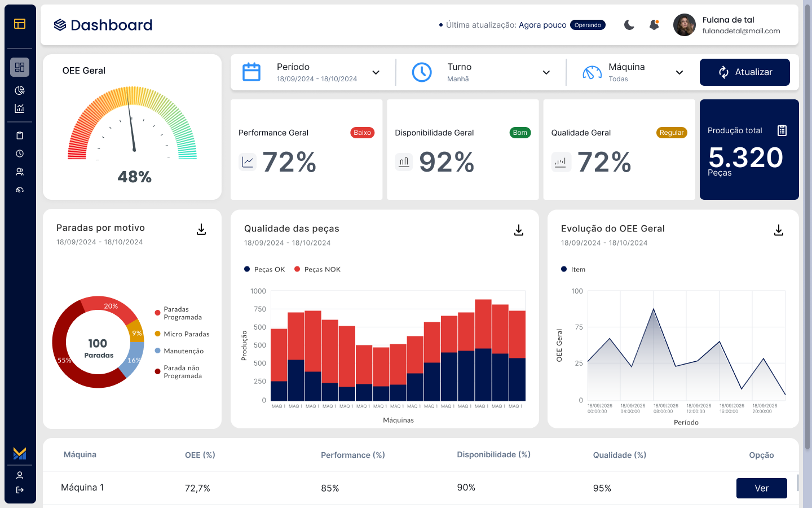
Task: Open the clock page in sidebar
Action: [x=20, y=154]
